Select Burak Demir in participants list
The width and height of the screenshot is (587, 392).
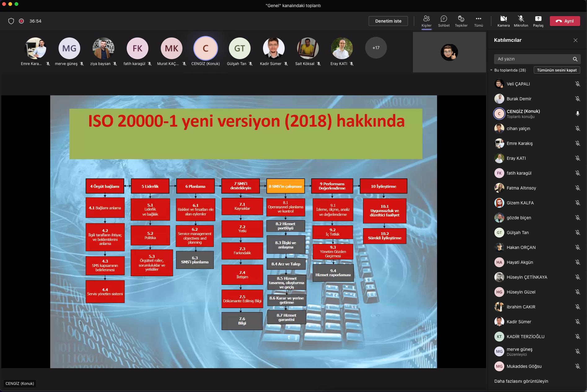tap(519, 99)
